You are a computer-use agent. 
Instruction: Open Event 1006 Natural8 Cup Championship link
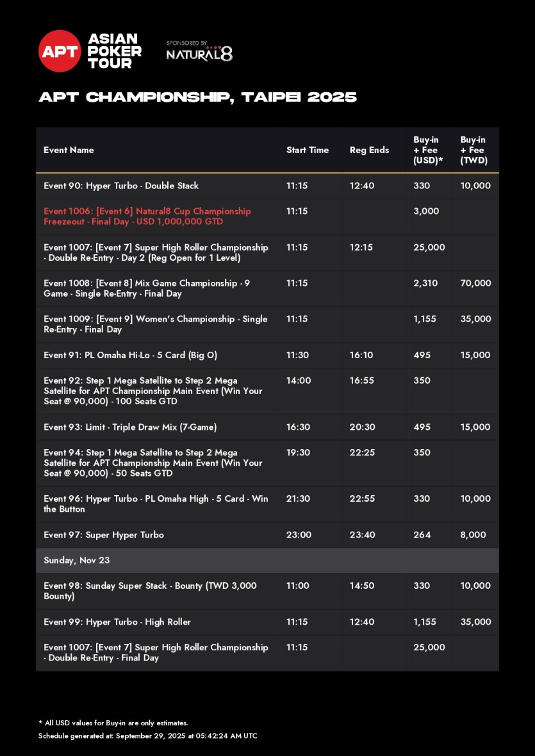[x=147, y=217]
